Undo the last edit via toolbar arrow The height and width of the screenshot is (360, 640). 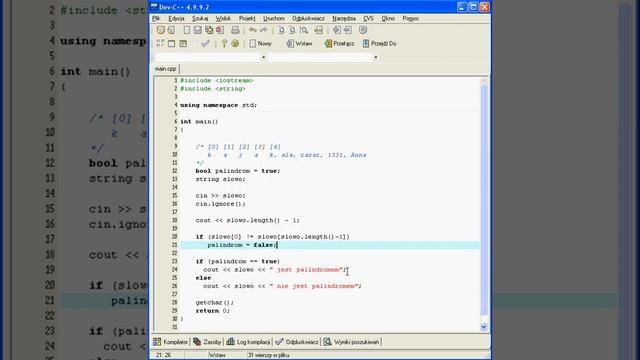(253, 30)
